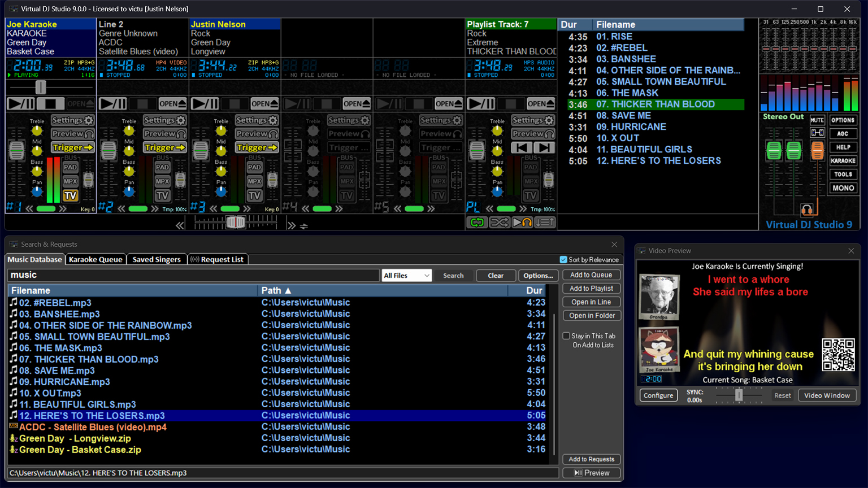The width and height of the screenshot is (868, 488).
Task: Click Open in Line
Action: 591,302
